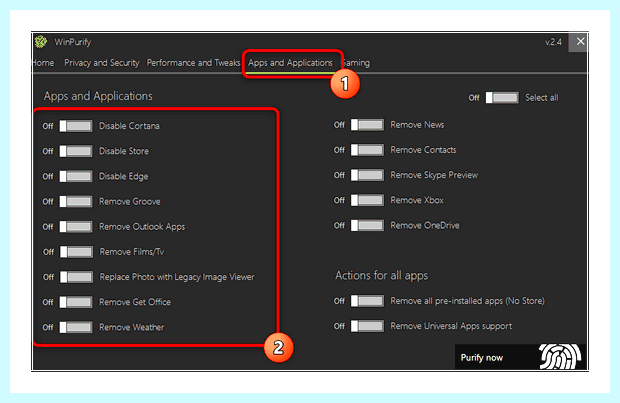
Task: Enable the Remove News toggle
Action: pos(367,125)
